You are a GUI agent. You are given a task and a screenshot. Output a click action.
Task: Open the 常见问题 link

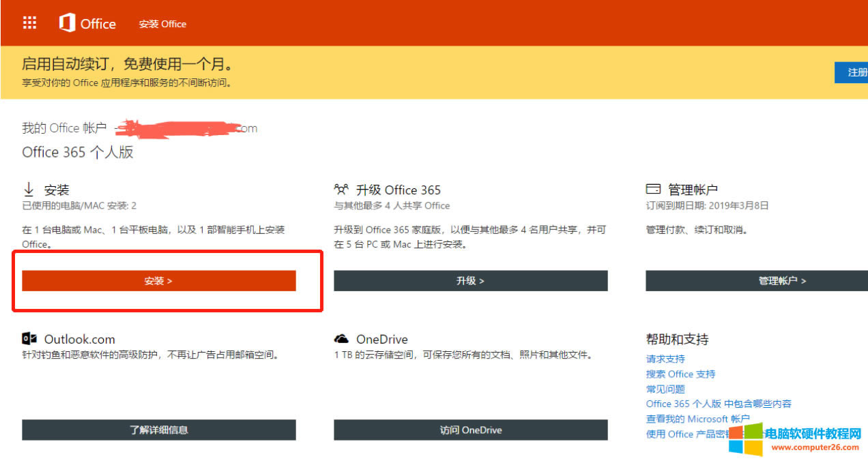point(665,389)
